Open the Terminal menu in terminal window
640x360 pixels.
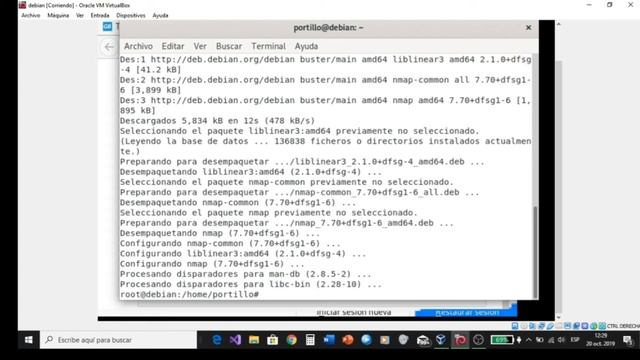coord(268,46)
